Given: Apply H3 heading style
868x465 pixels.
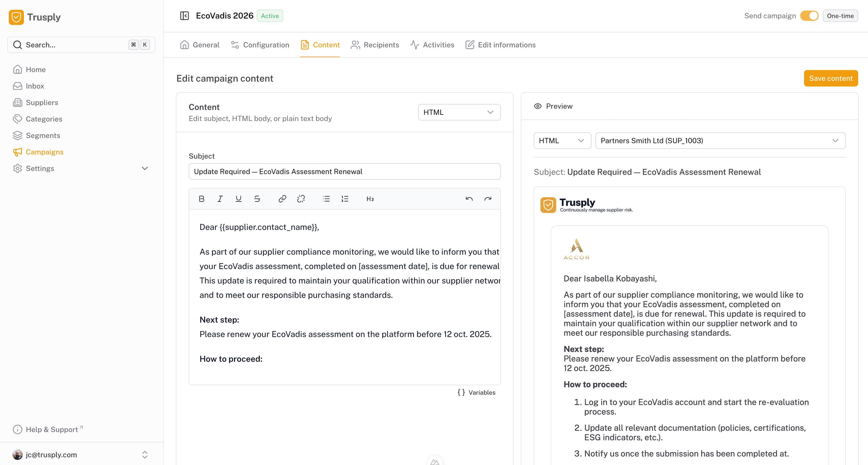Looking at the screenshot, I should [x=370, y=199].
